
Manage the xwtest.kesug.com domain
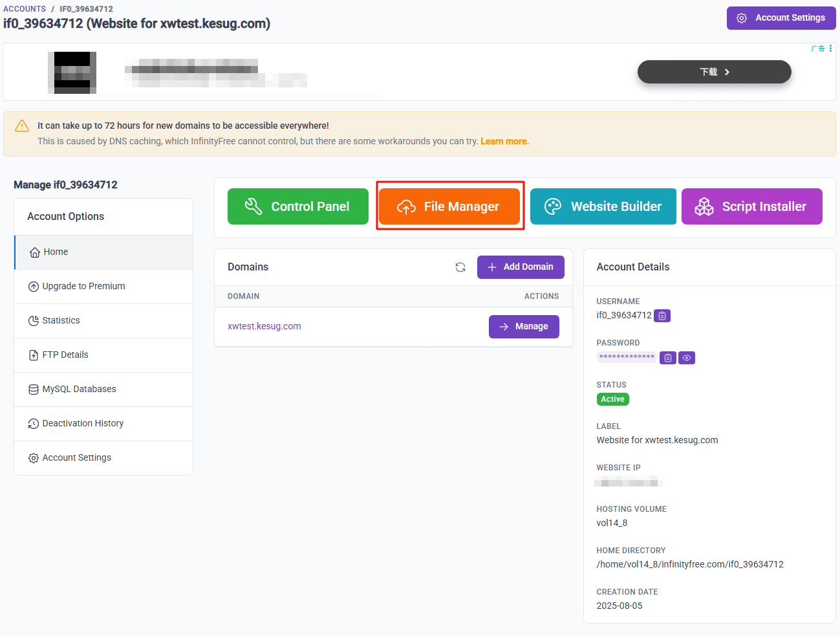click(x=524, y=327)
